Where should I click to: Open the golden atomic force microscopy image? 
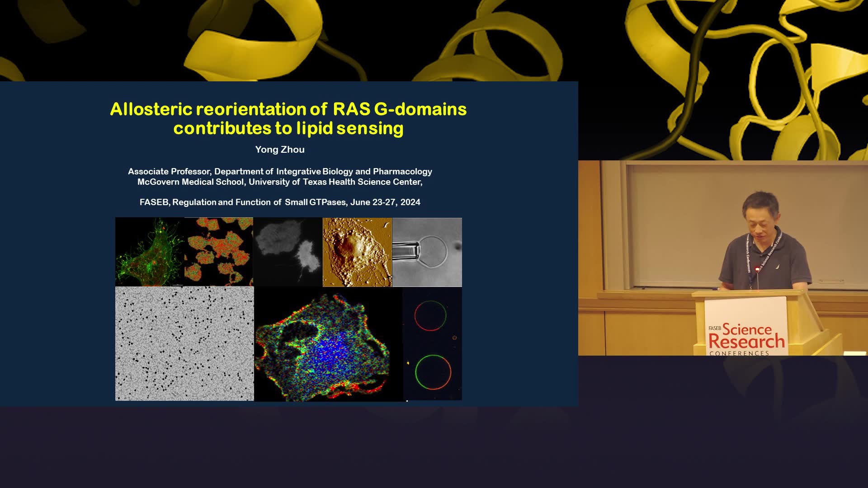[357, 252]
